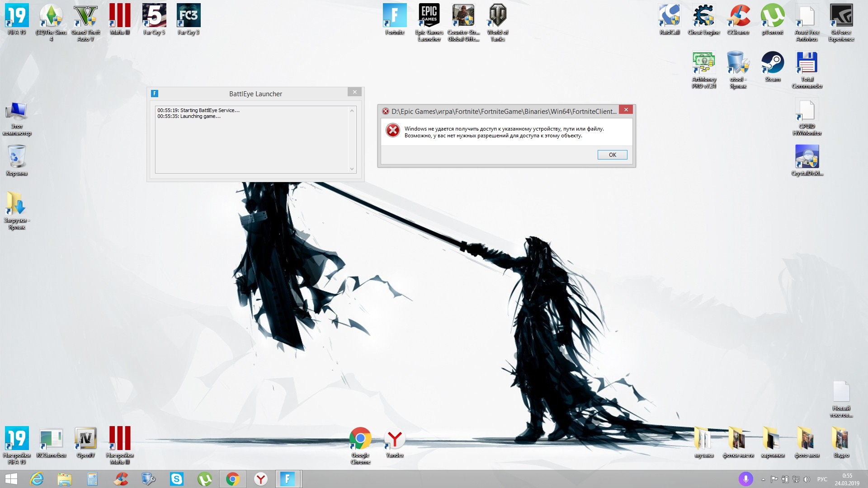Open the clock showing 0:55
The image size is (868, 488).
[x=847, y=479]
